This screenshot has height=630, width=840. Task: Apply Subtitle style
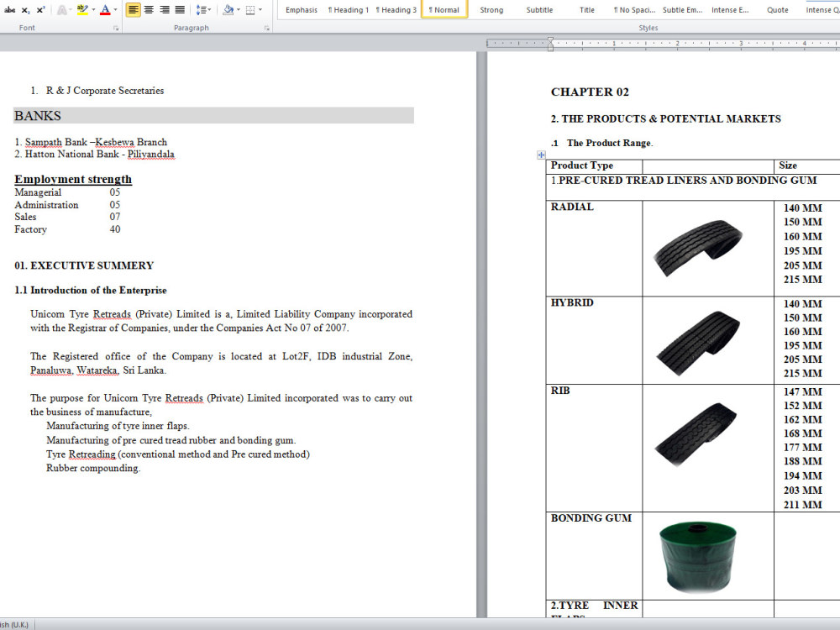click(539, 9)
